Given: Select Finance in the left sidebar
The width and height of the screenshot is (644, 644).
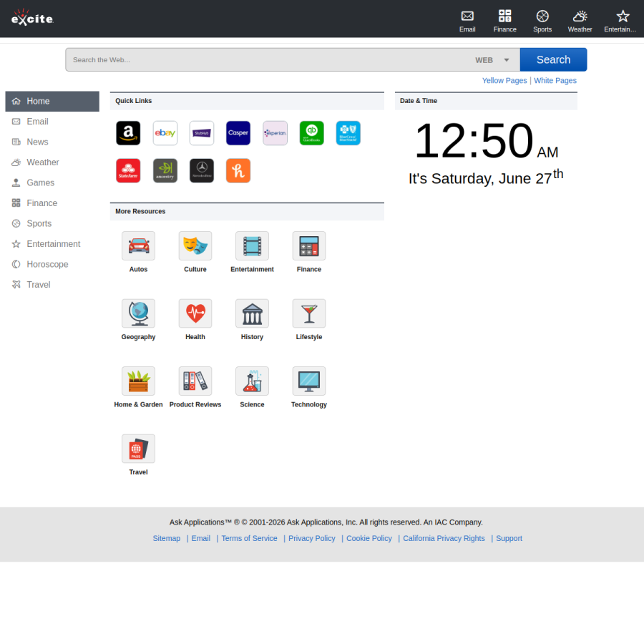Looking at the screenshot, I should 52,203.
